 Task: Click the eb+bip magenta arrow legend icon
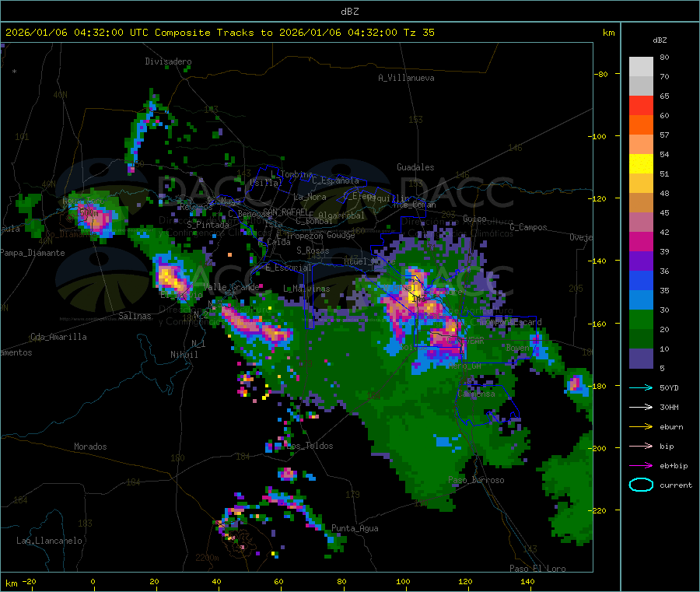pos(641,466)
